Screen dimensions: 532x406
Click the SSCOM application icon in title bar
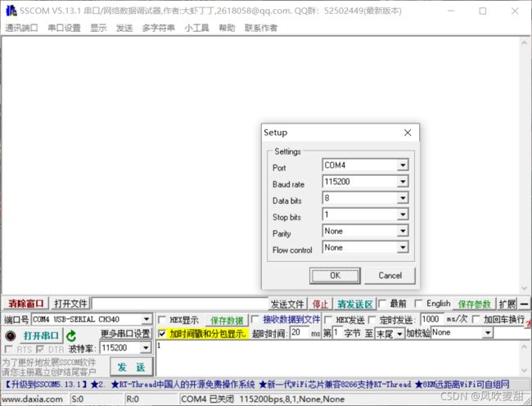tap(11, 11)
